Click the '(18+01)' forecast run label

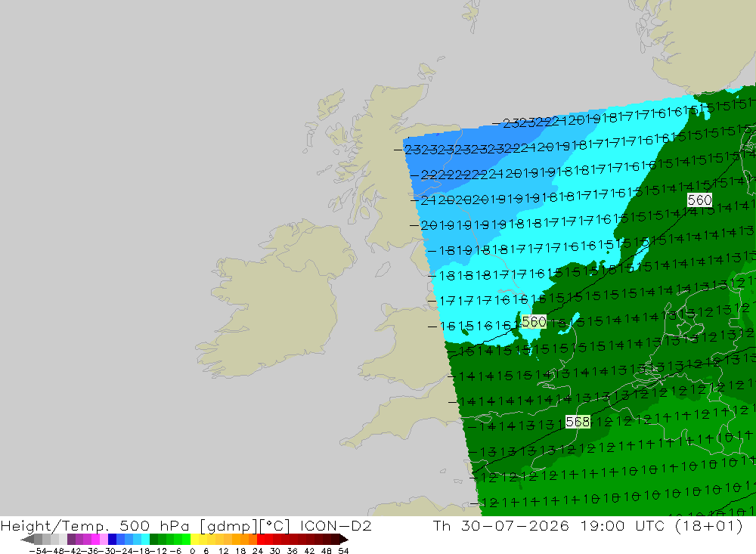709,525
